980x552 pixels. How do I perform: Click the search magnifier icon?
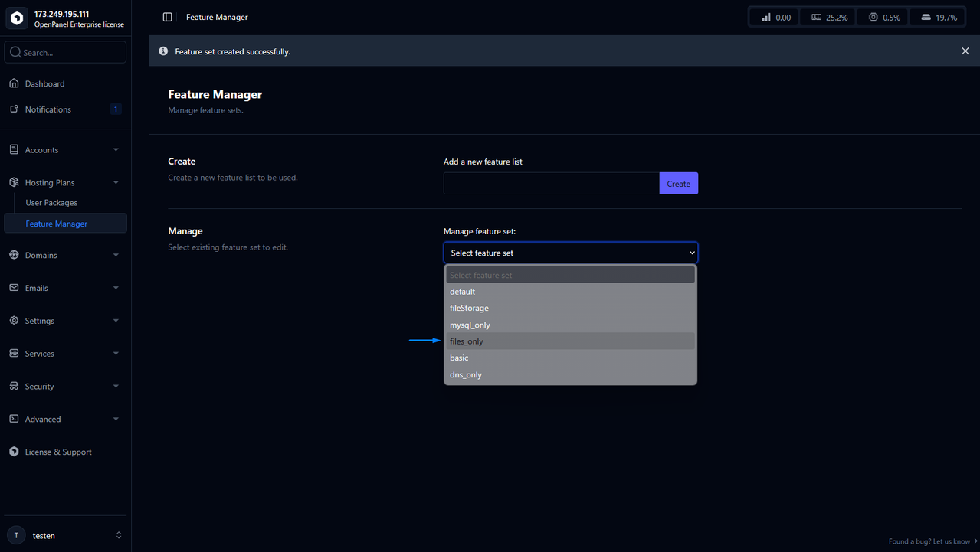pyautogui.click(x=15, y=53)
